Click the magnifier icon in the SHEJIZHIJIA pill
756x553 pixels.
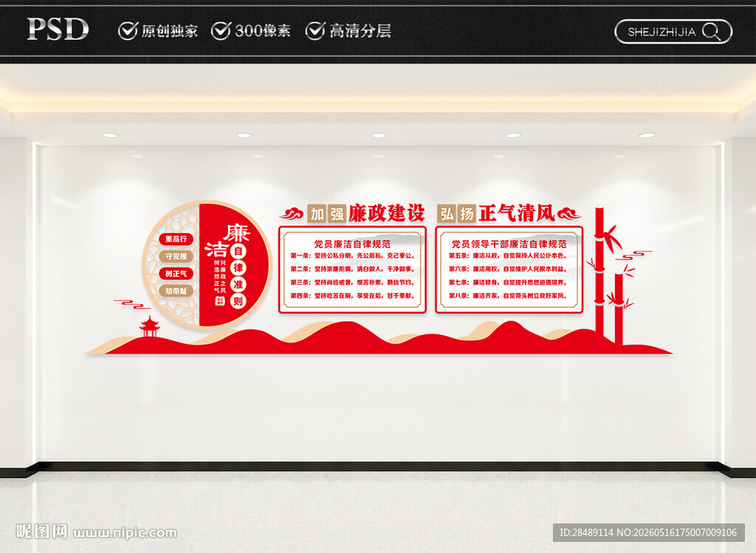click(711, 32)
